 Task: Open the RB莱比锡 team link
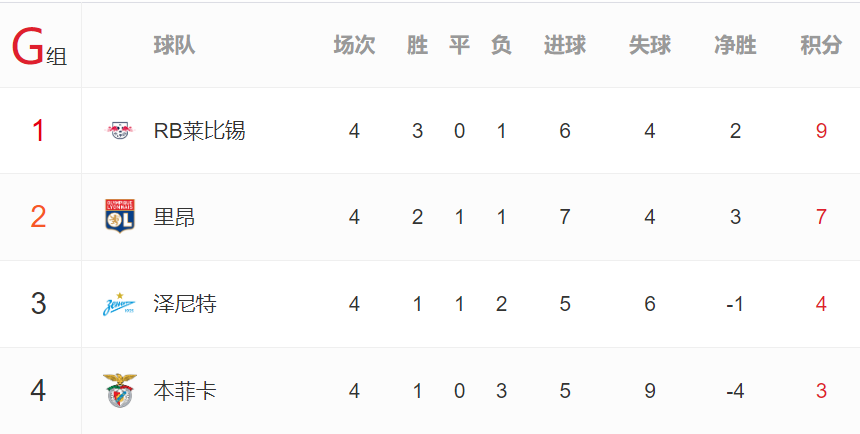[x=199, y=131]
